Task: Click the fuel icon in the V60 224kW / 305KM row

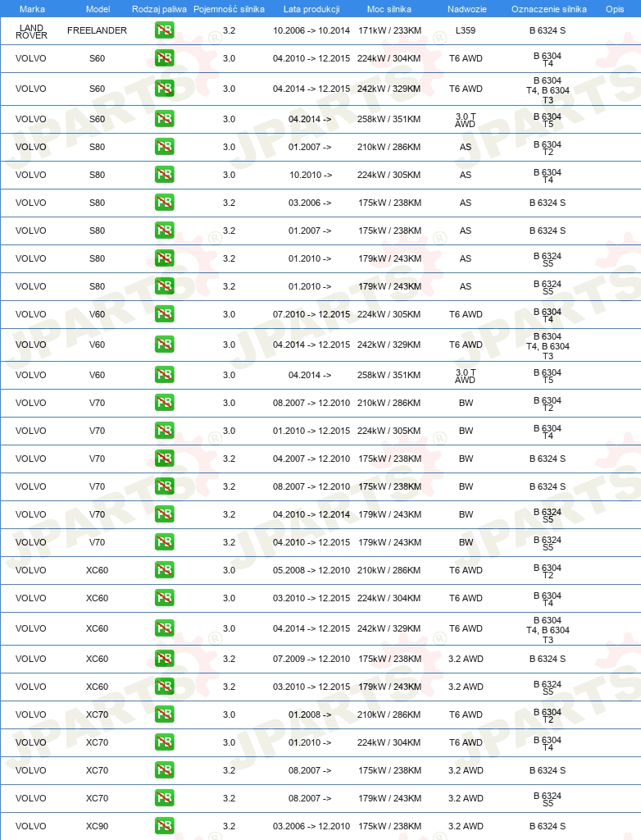Action: click(165, 314)
